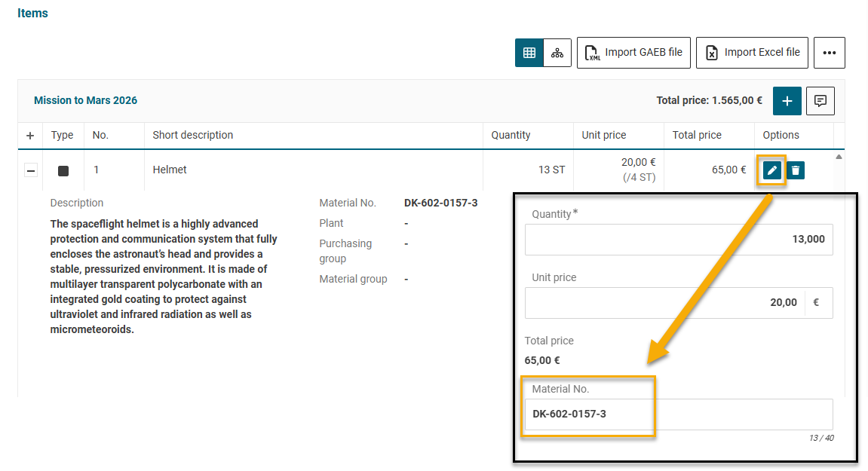Switch to hierarchy tree view
This screenshot has width=868, height=471.
[x=557, y=53]
